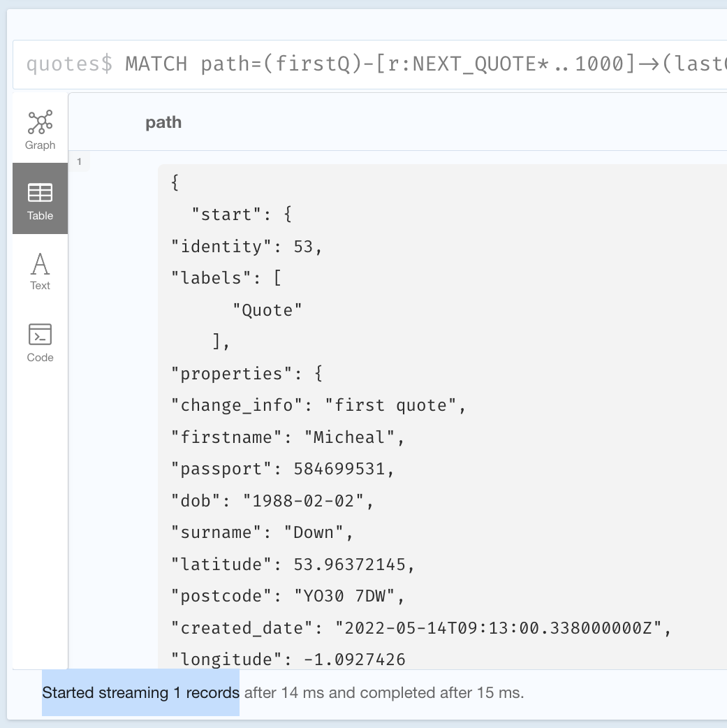Click row number 1 in the gutter
The height and width of the screenshot is (728, 727).
tap(79, 161)
